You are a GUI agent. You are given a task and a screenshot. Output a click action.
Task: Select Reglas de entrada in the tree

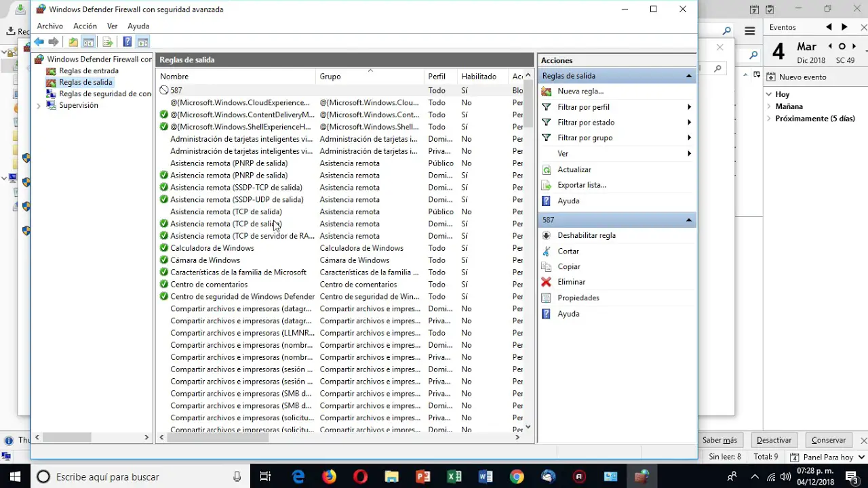click(x=83, y=71)
